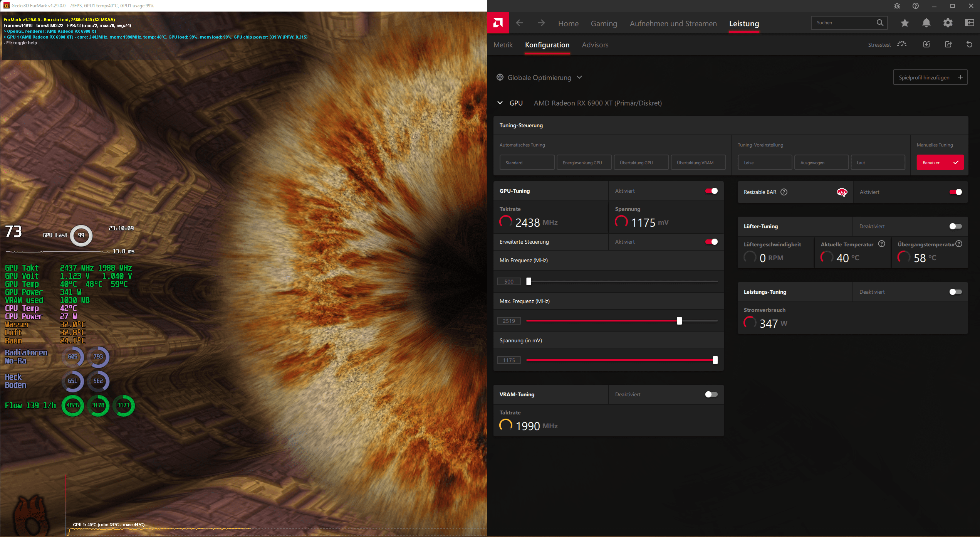Open the help question mark icon in title bar

(x=916, y=6)
